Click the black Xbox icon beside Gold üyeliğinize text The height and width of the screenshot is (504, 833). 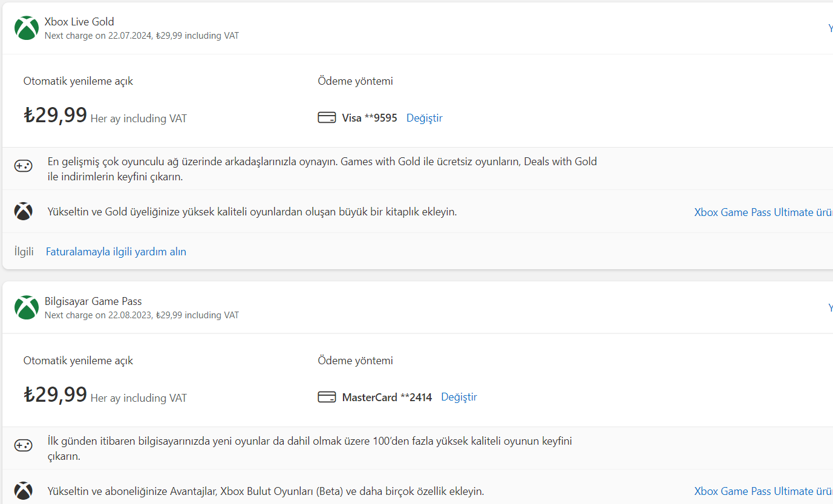pyautogui.click(x=24, y=212)
